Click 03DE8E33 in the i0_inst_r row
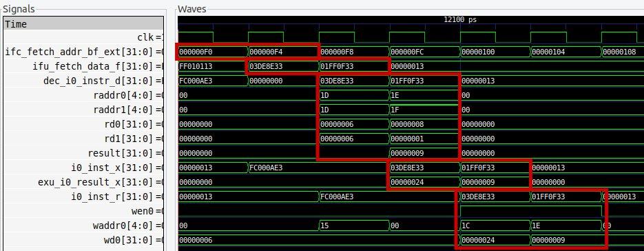Screen dimensions: 644x251 [478, 197]
